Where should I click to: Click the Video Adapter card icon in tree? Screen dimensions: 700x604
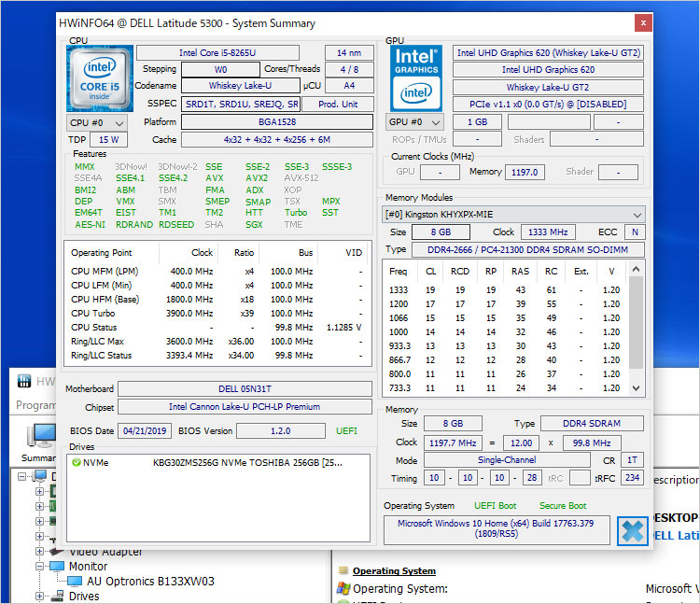57,552
